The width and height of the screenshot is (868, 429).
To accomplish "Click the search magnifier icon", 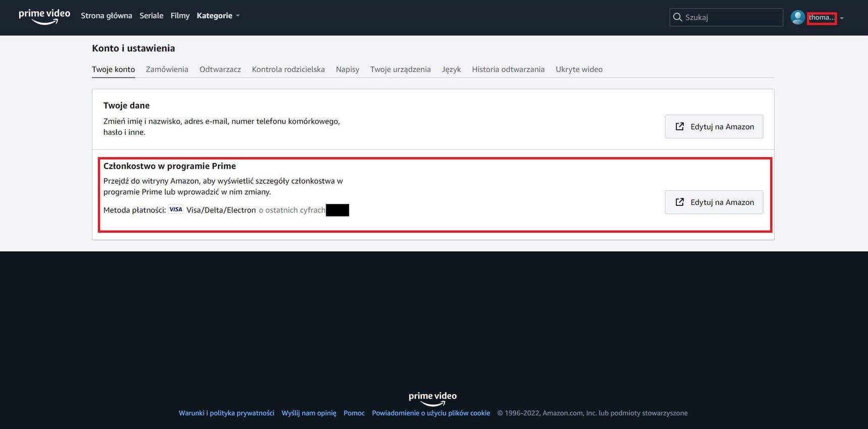I will click(678, 17).
